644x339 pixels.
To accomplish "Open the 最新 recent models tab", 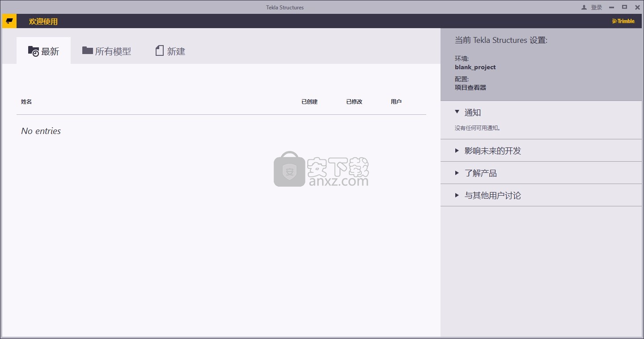I will tap(43, 51).
